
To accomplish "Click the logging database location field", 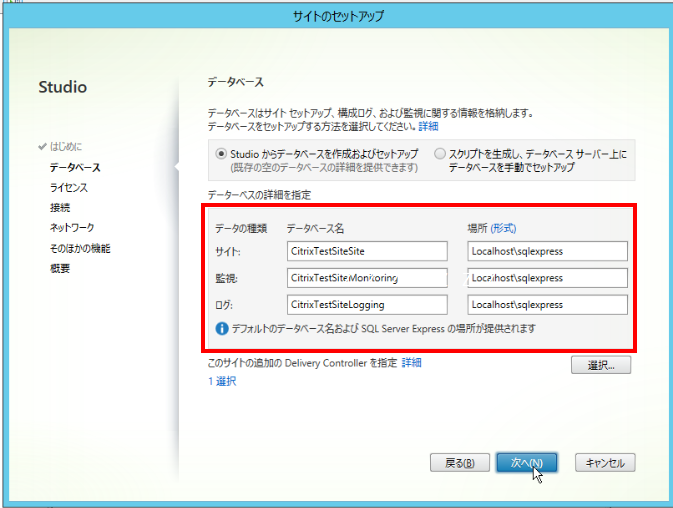I will 547,305.
